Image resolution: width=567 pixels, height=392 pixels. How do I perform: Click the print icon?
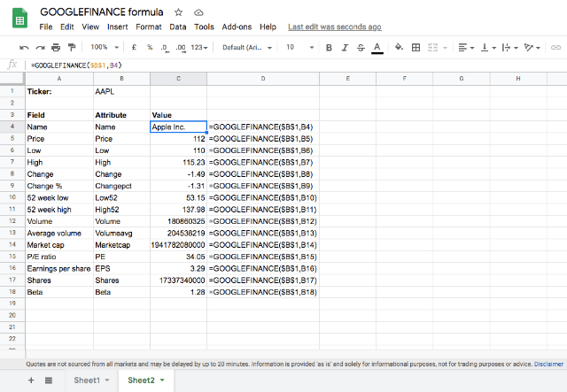tap(56, 47)
